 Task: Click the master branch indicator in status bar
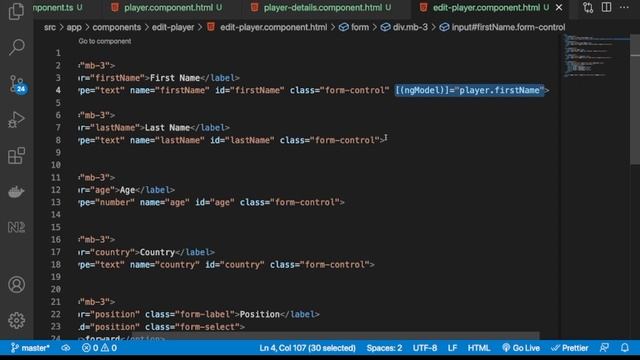tap(30, 348)
